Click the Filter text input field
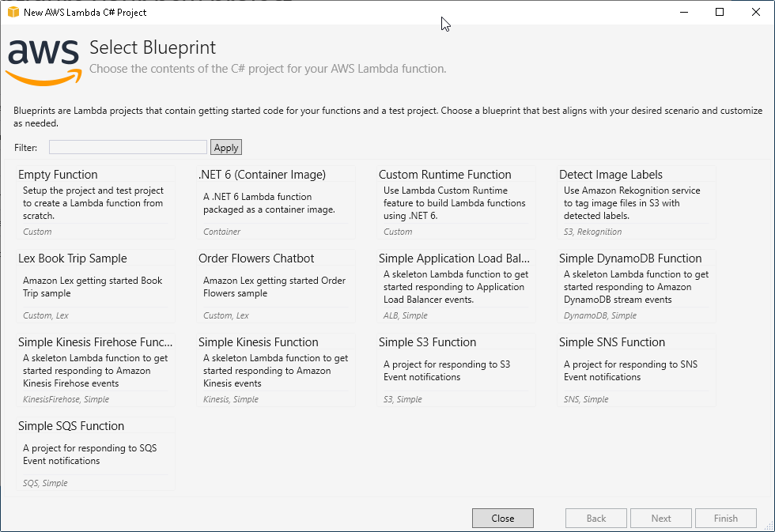The height and width of the screenshot is (532, 775). 127,147
